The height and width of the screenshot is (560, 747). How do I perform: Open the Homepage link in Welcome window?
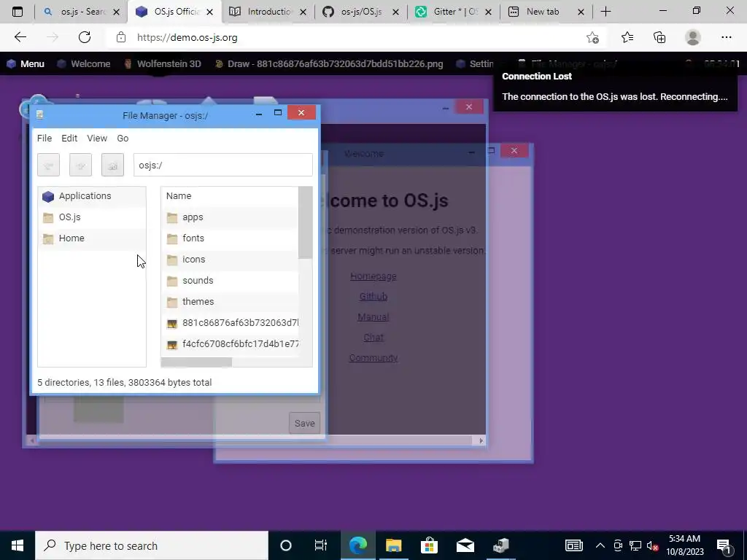[373, 276]
